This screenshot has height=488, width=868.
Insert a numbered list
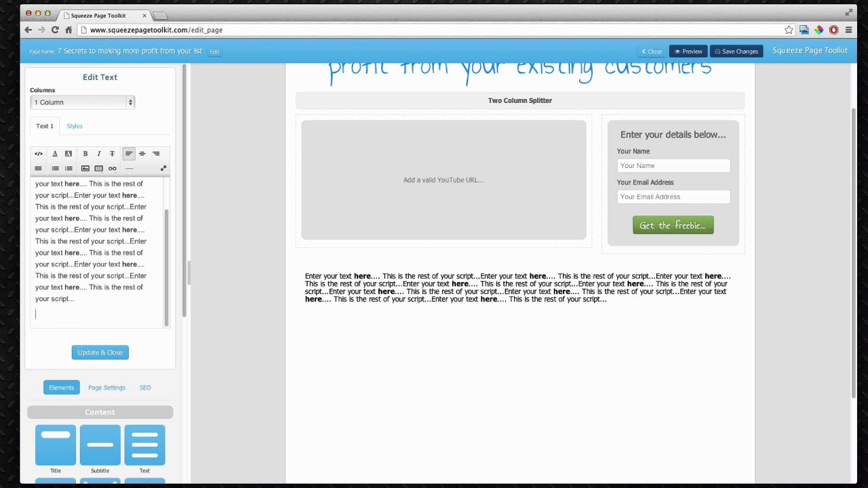click(x=68, y=169)
